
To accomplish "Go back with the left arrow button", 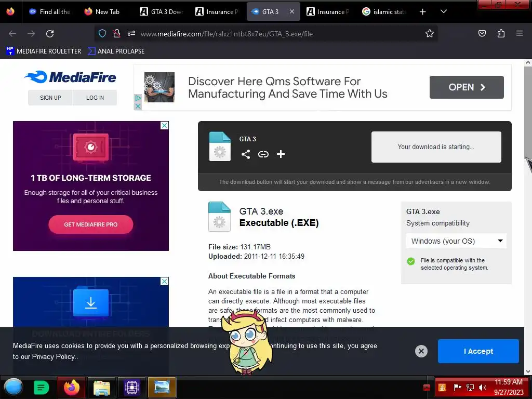I will (x=12, y=34).
